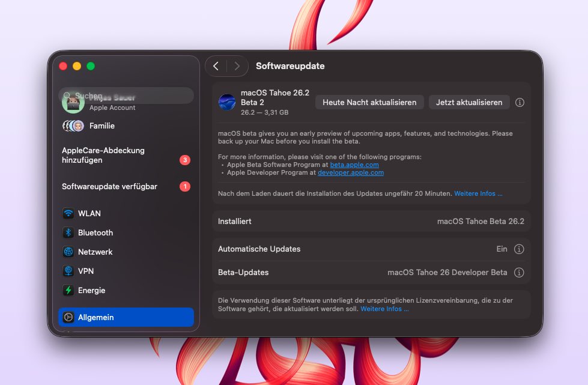Viewport: 588px width, 385px height.
Task: Click Heute Nacht aktualisieren button
Action: [369, 102]
